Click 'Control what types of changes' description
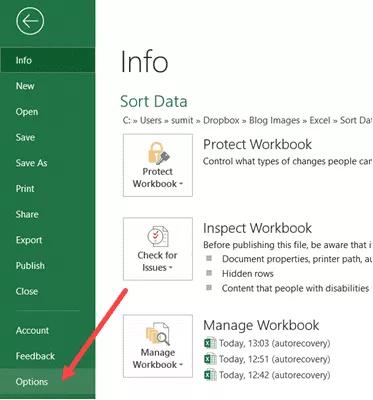Image resolution: width=373 pixels, height=400 pixels. click(288, 161)
